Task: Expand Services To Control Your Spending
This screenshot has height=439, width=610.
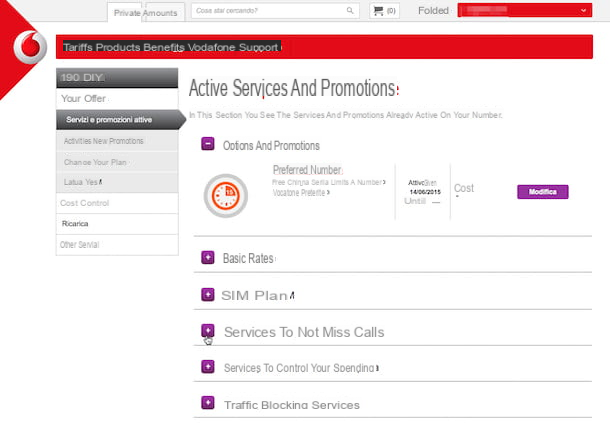Action: coord(208,367)
